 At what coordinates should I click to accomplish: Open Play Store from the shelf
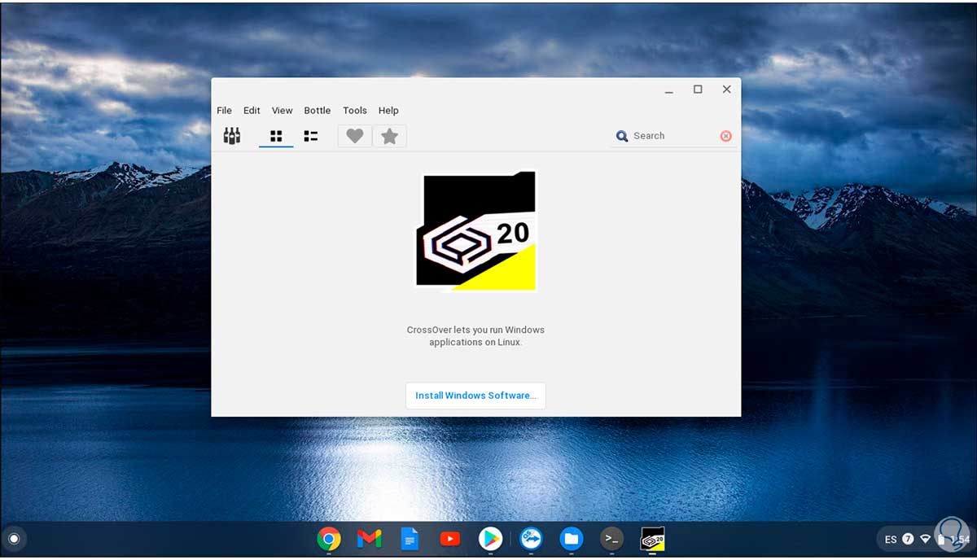489,539
